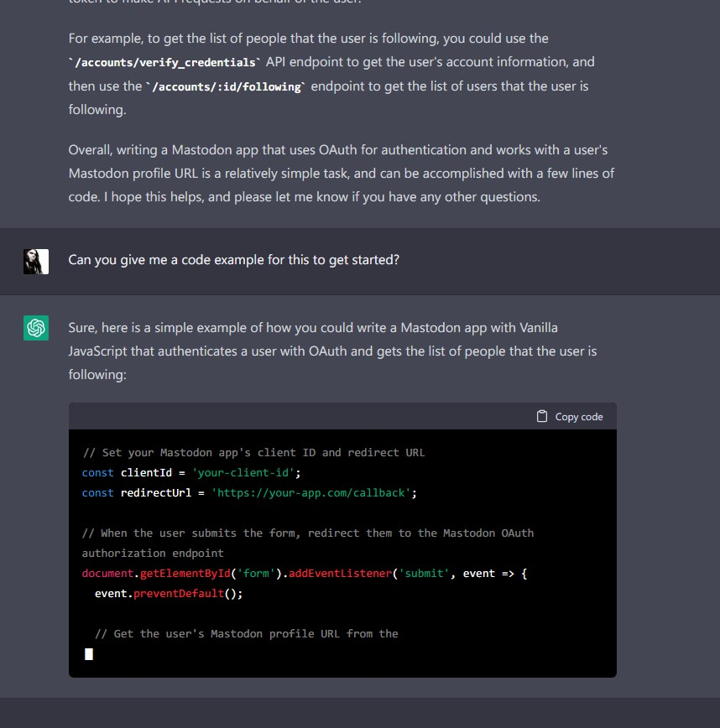Click the paragraph starting 'For example, to get the list'

[x=331, y=74]
